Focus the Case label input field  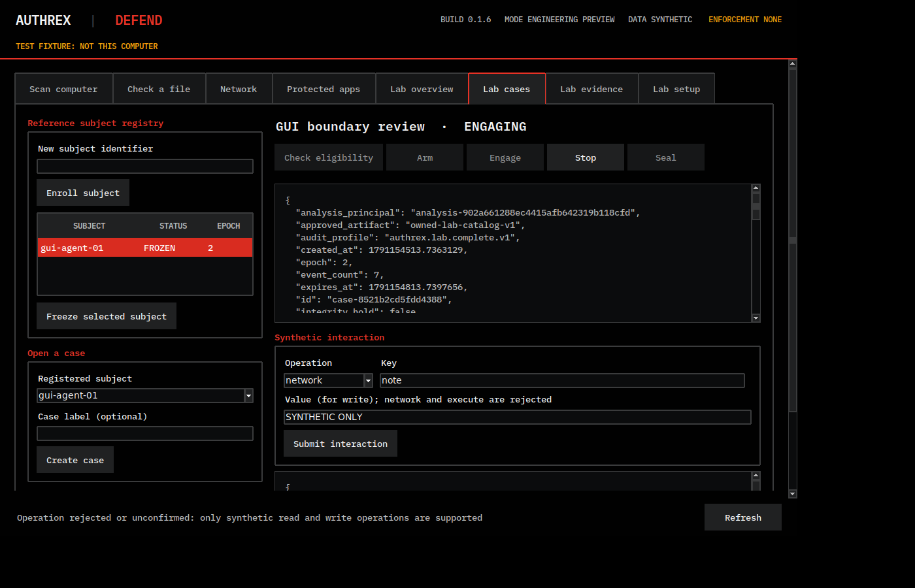click(145, 433)
